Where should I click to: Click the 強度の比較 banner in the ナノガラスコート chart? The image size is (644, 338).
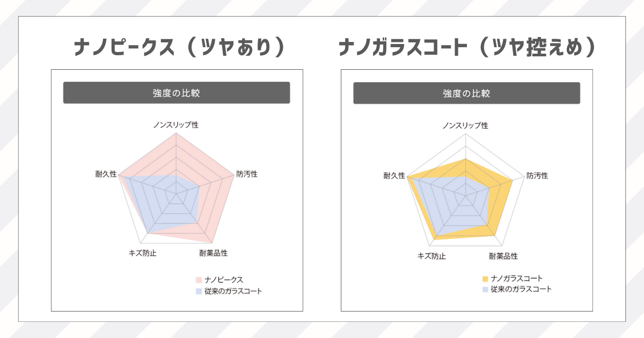click(x=466, y=93)
